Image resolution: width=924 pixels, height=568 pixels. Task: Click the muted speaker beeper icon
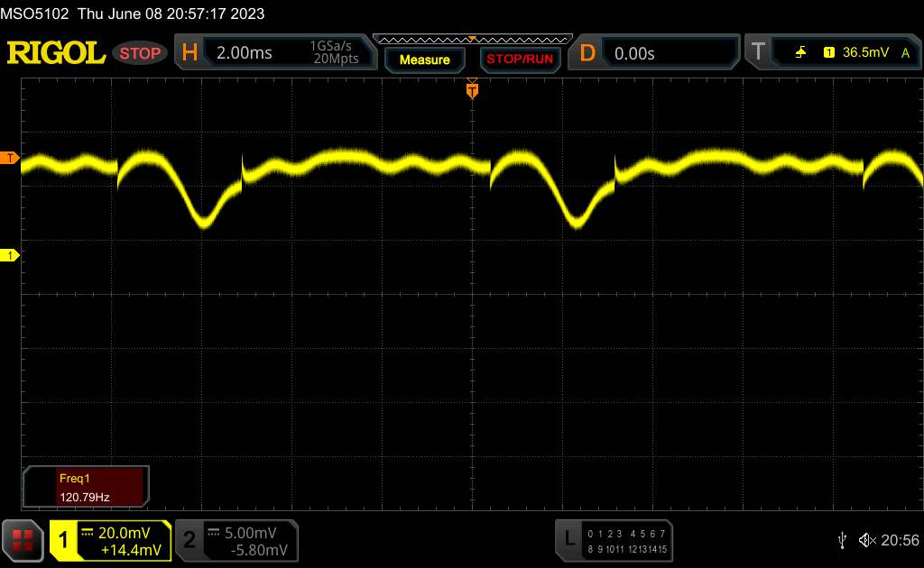point(866,540)
